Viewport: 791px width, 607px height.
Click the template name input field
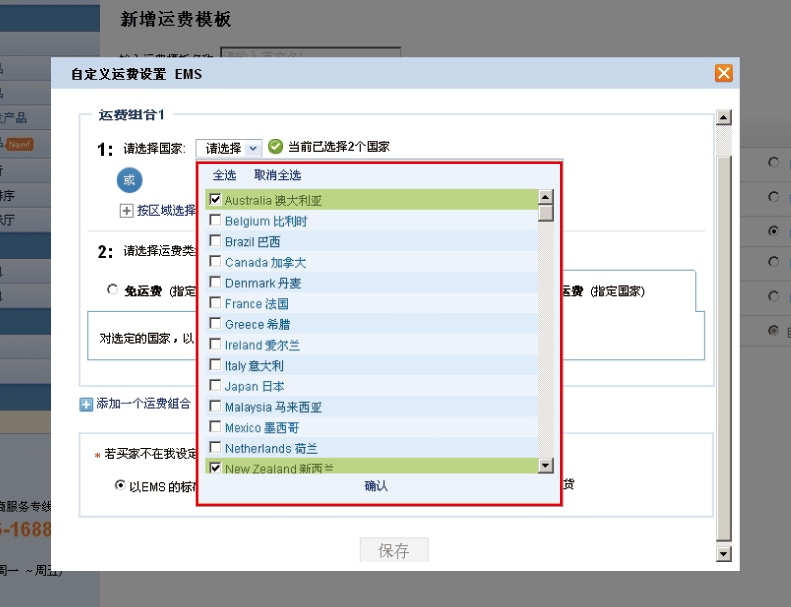pyautogui.click(x=310, y=52)
